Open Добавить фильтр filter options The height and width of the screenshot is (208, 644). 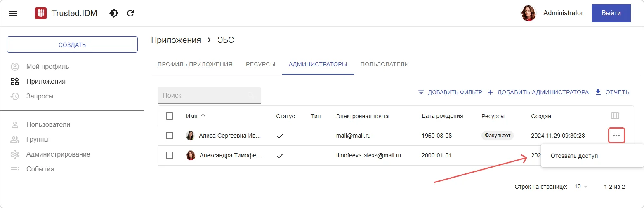(x=450, y=92)
